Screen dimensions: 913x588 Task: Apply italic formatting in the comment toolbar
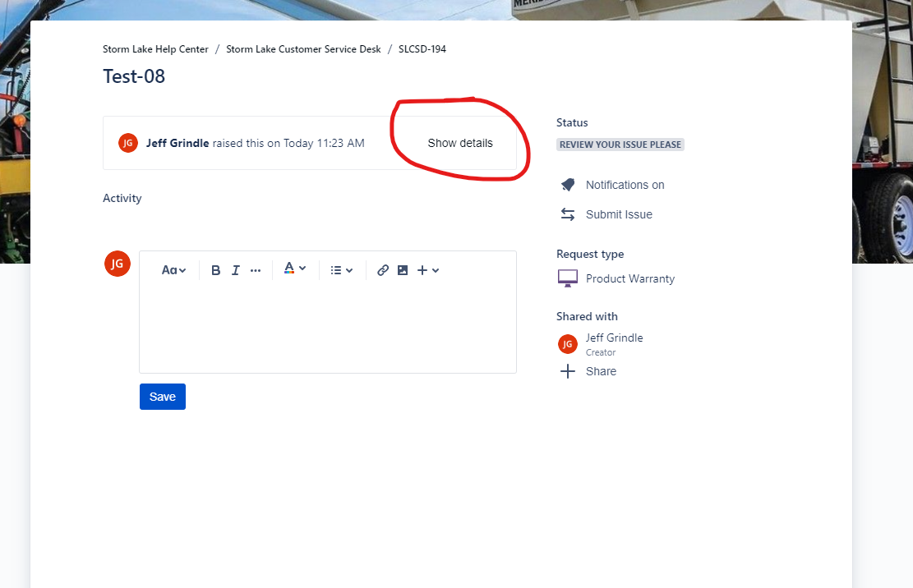coord(235,269)
